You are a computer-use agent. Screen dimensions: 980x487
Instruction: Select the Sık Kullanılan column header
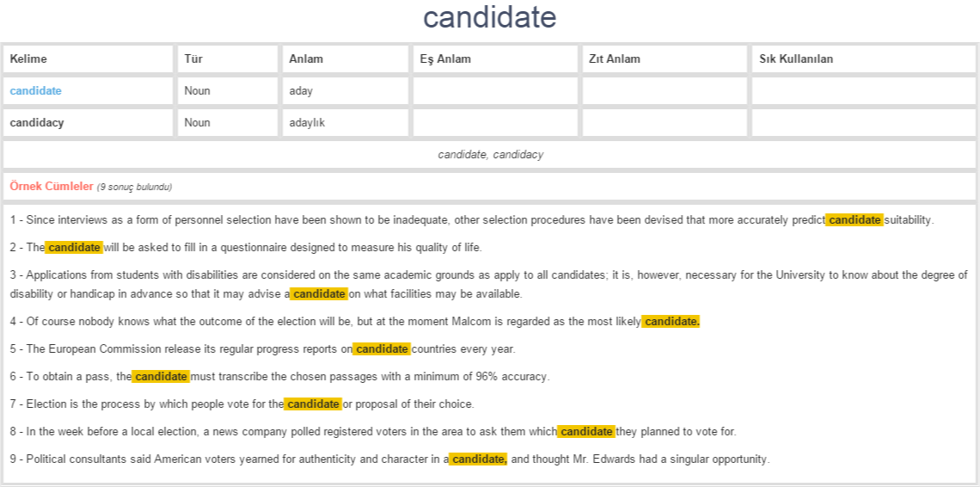pos(796,59)
